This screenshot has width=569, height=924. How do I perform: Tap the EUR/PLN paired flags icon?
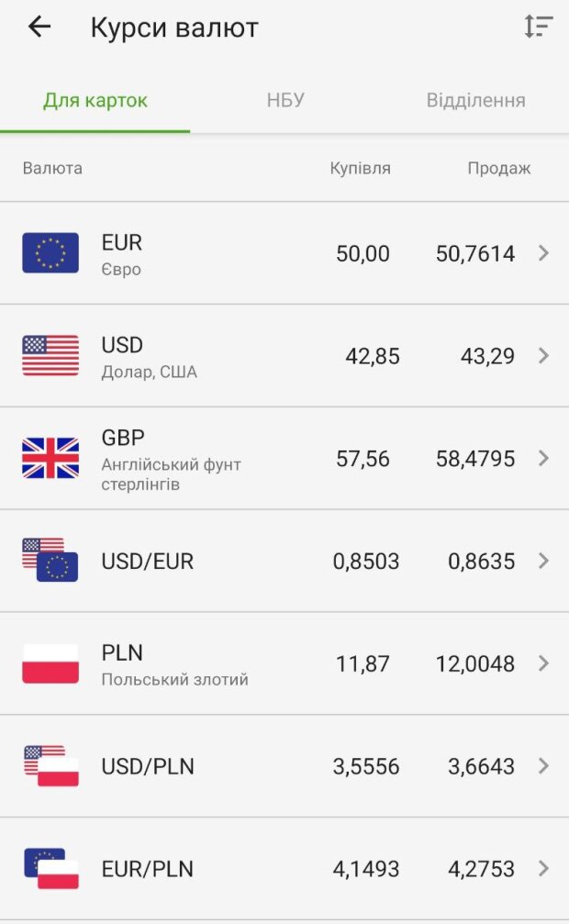[50, 868]
